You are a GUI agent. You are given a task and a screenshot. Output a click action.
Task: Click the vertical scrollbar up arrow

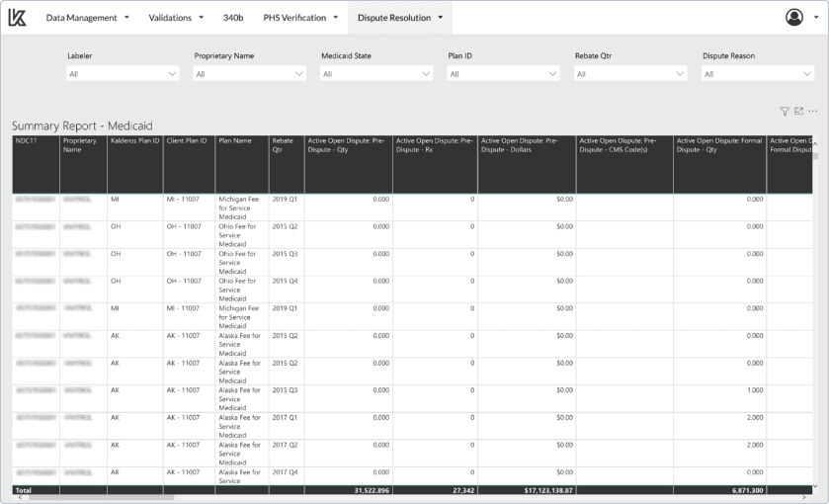815,143
